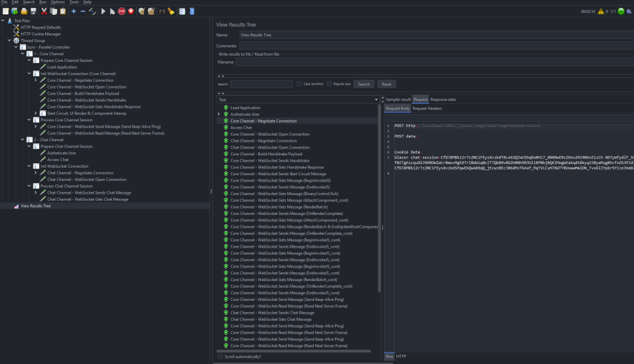Switch to HTTP view tab
634x364 pixels.
click(401, 357)
